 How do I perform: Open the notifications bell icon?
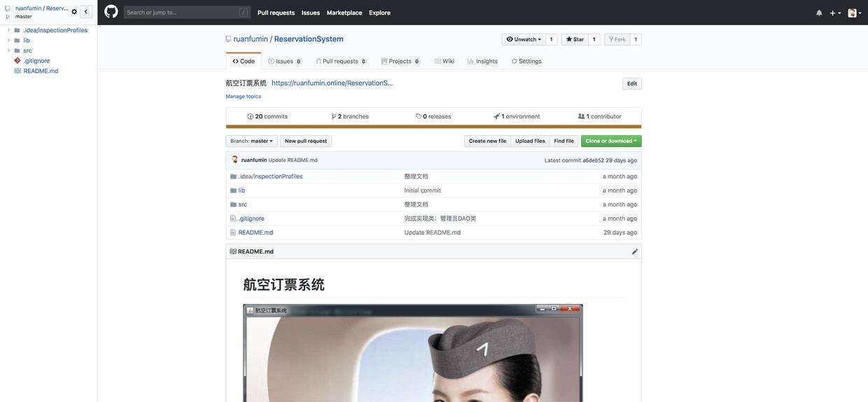[819, 13]
